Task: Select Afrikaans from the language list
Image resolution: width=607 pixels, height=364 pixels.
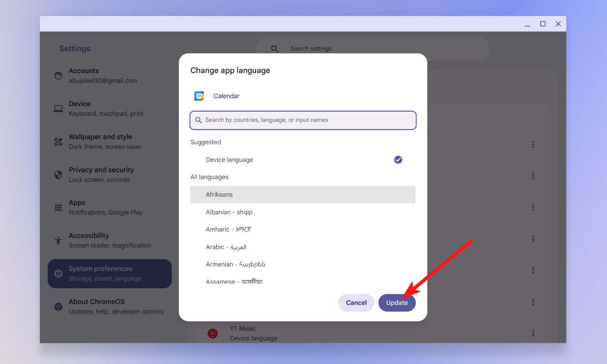Action: point(220,194)
